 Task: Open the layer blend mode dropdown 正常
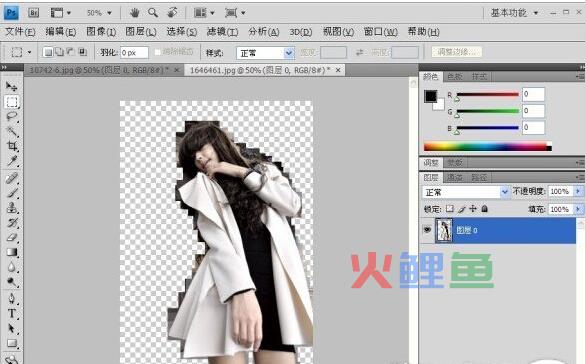click(x=466, y=192)
